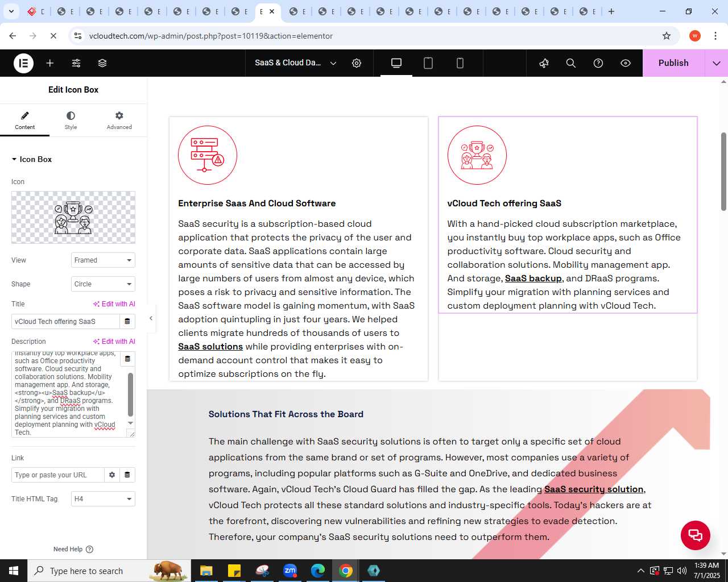
Task: Stop page loading in browser
Action: (53, 36)
